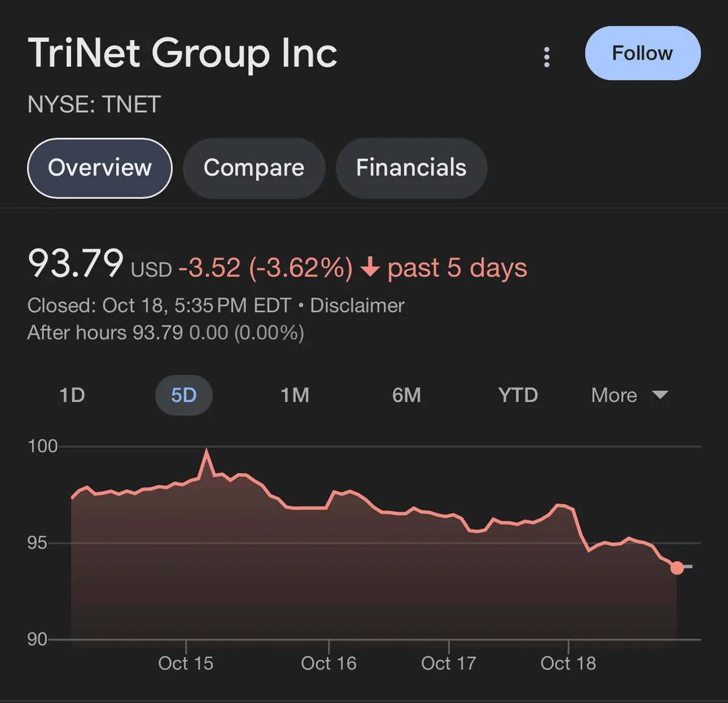728x703 pixels.
Task: Open the Disclaimer link
Action: (x=357, y=305)
